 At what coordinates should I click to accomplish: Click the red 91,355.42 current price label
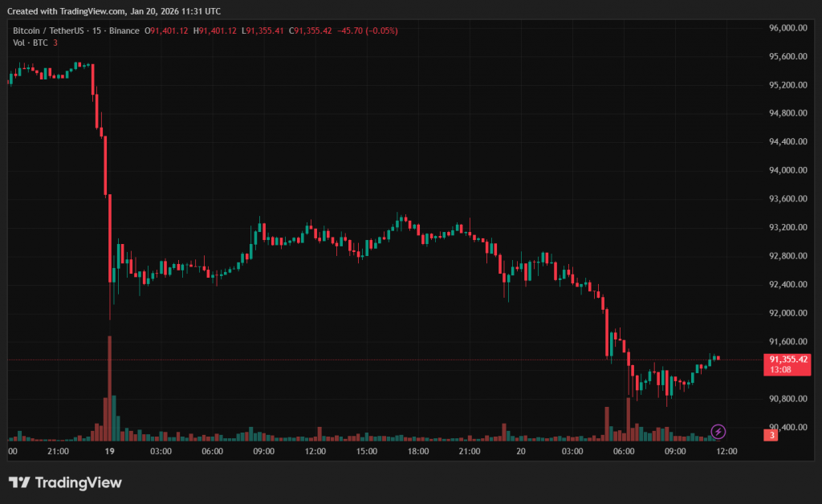(787, 360)
